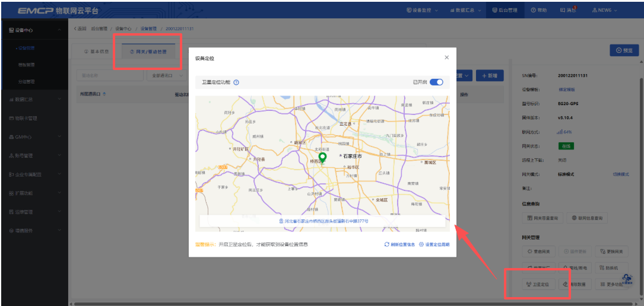The height and width of the screenshot is (306, 644).
Task: Open 消息 notifications with the red badge
Action: [x=569, y=10]
